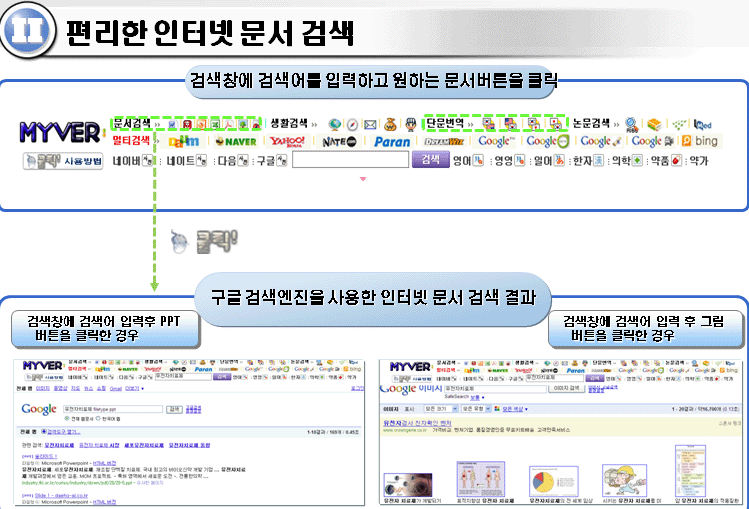Click the dictionary icon beside 네이버
The height and width of the screenshot is (509, 749).
click(x=148, y=161)
